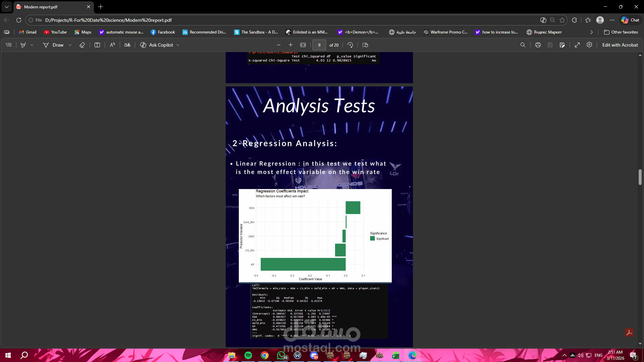Open the table of contents sidebar
The image size is (644, 362).
[x=9, y=45]
